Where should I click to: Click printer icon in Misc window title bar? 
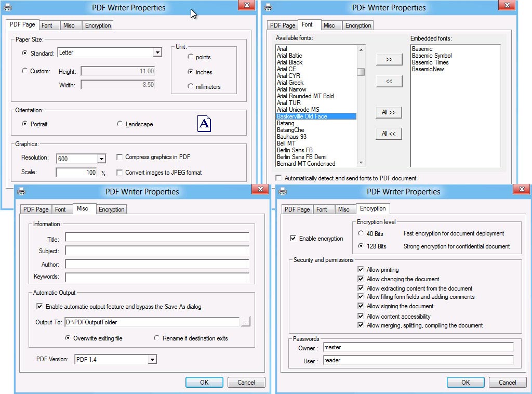[21, 191]
